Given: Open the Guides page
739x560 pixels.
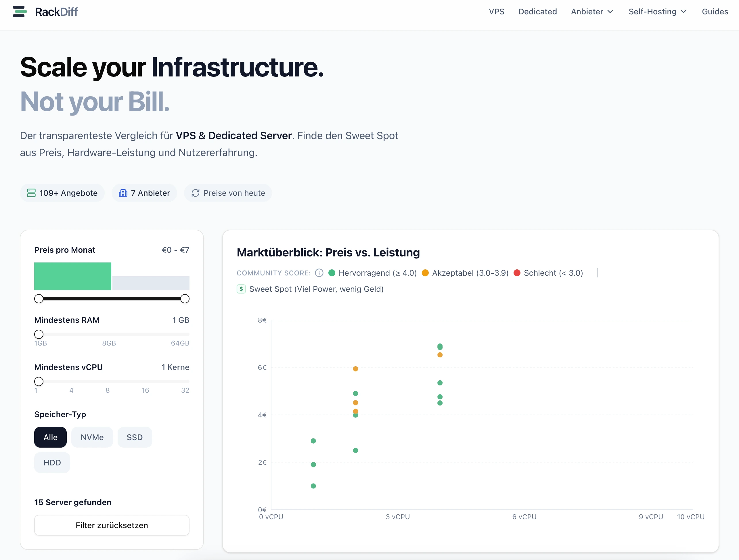Looking at the screenshot, I should [x=715, y=11].
